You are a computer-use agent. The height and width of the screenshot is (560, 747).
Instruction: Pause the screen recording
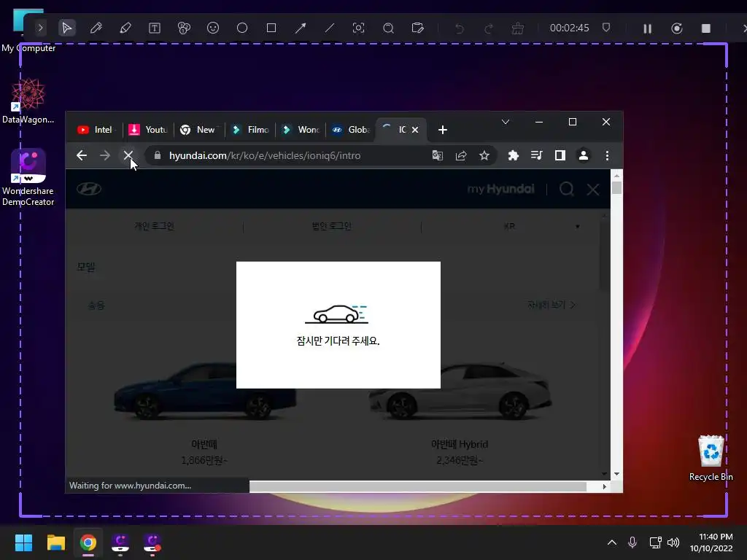(648, 28)
